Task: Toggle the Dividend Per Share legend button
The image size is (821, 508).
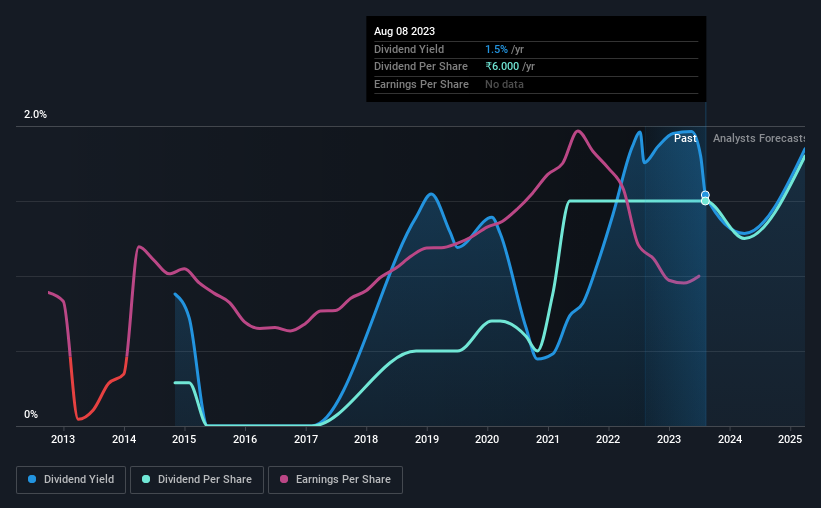Action: pos(197,480)
